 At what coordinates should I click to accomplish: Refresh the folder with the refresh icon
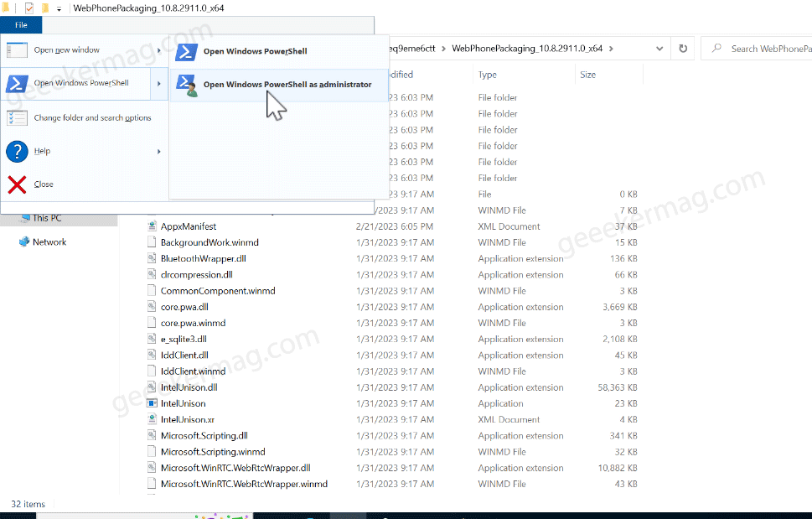click(683, 49)
